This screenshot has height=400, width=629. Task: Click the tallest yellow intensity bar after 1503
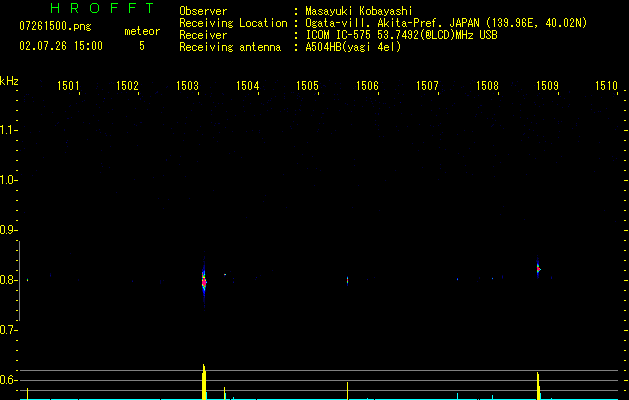(x=204, y=382)
